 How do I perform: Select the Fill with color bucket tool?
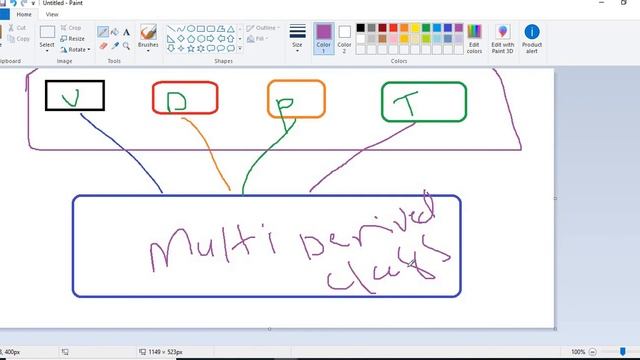coord(115,32)
